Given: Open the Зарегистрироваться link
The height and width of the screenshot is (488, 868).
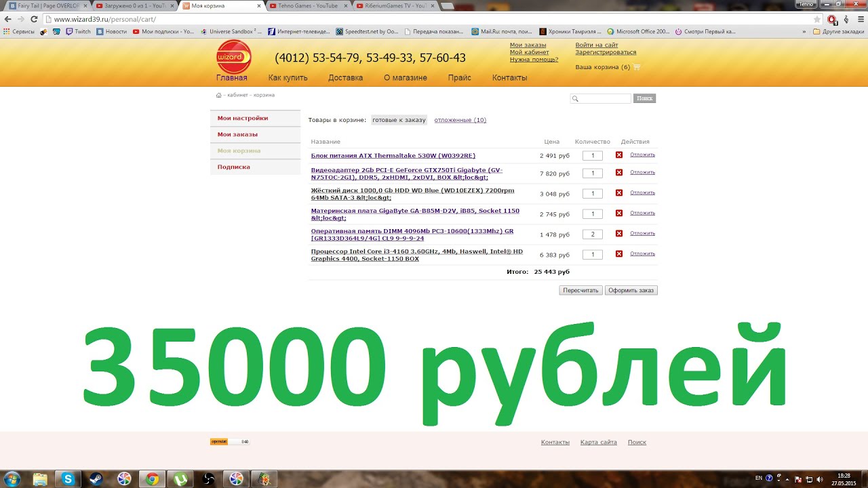Looking at the screenshot, I should coord(606,52).
